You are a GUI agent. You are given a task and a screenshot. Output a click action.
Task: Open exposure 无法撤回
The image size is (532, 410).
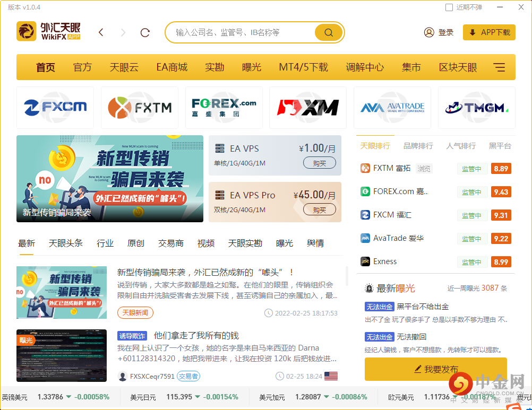point(411,336)
